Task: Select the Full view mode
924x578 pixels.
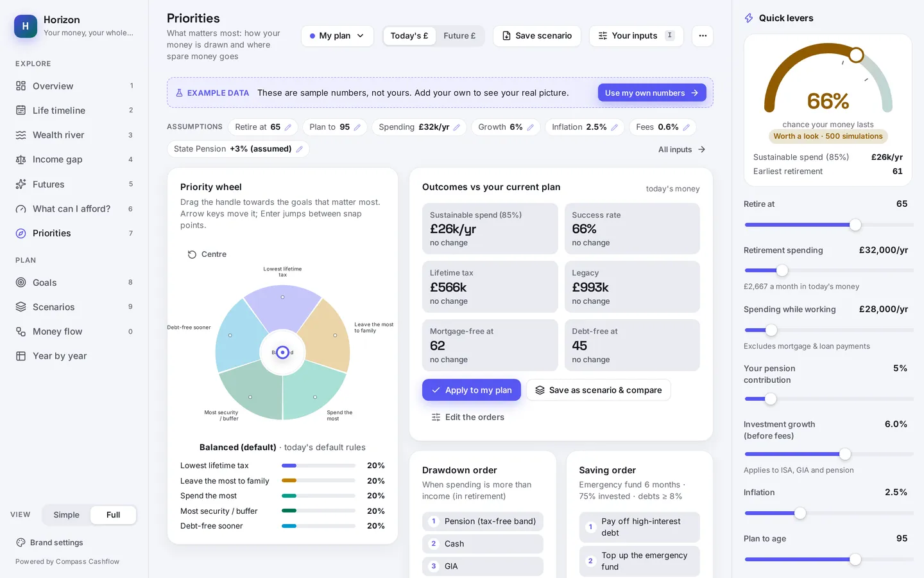Action: (x=114, y=515)
